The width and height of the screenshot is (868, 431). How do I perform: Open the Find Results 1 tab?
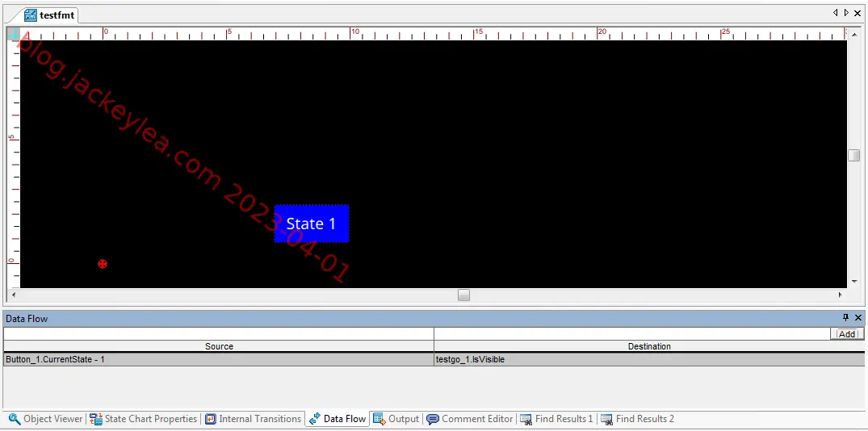tap(557, 419)
